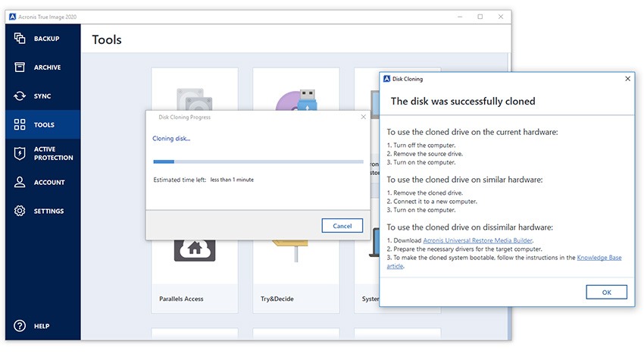Cancel the disk cloning progress
This screenshot has height=354, width=644.
pyautogui.click(x=342, y=226)
